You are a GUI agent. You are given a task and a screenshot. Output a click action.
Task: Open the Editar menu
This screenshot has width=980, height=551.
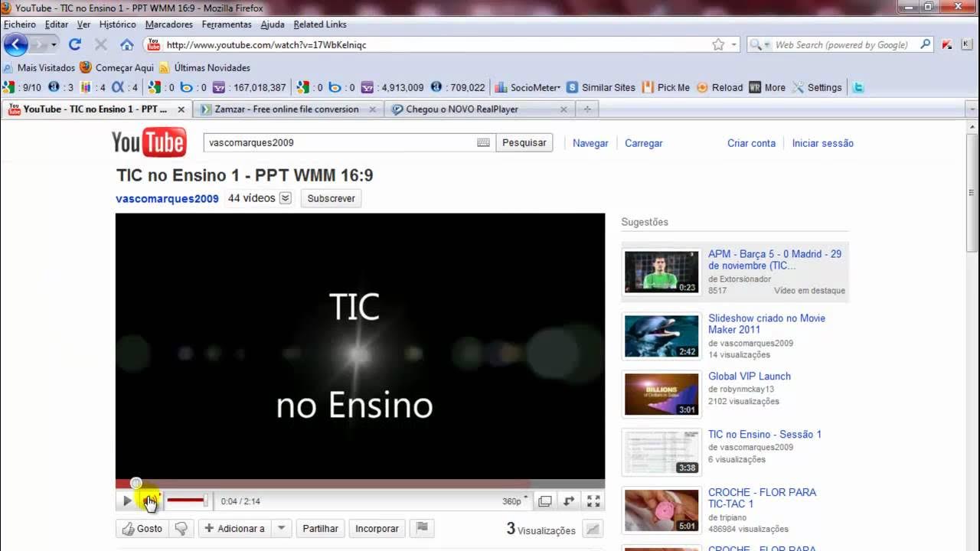[x=57, y=24]
